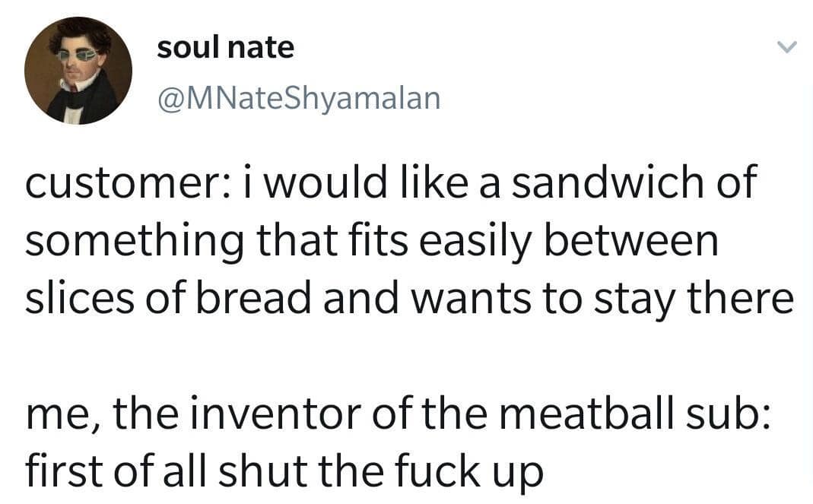The image size is (813, 504).
Task: Open soul nate's profile via name
Action: click(225, 46)
